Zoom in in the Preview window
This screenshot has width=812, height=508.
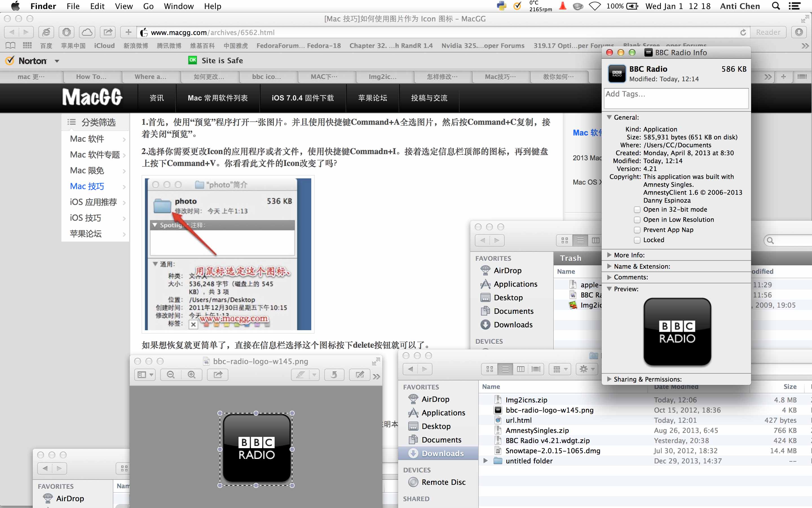click(x=192, y=375)
